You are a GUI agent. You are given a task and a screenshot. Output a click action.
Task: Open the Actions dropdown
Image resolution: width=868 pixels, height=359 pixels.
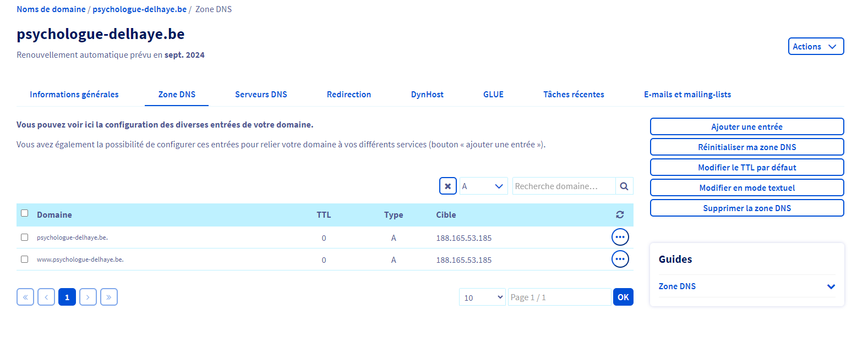(815, 47)
